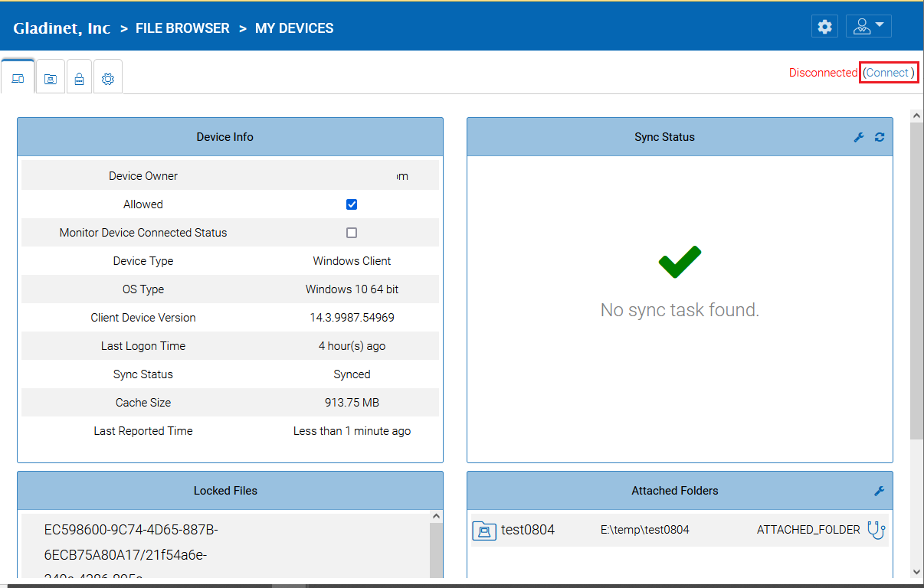Click the green checkmark in Sync Status
Viewport: 924px width, 588px height.
pos(680,262)
